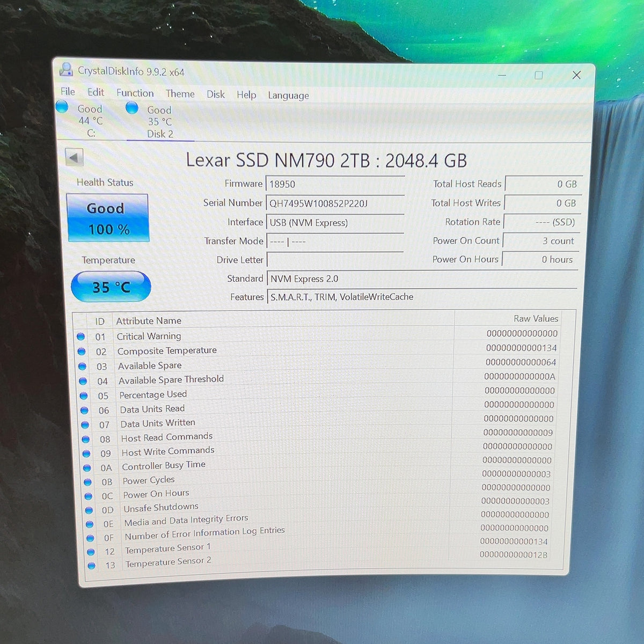Click status dot for Error Information Log Entries
The width and height of the screenshot is (644, 644).
coord(90,538)
